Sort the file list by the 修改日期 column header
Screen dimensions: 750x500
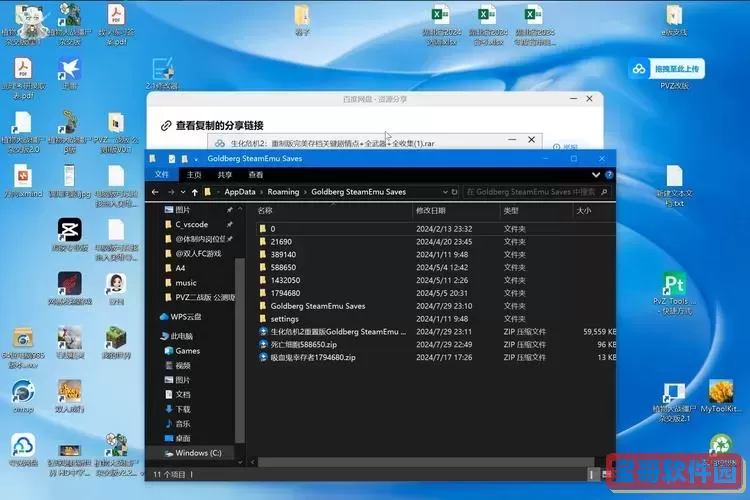pos(455,211)
